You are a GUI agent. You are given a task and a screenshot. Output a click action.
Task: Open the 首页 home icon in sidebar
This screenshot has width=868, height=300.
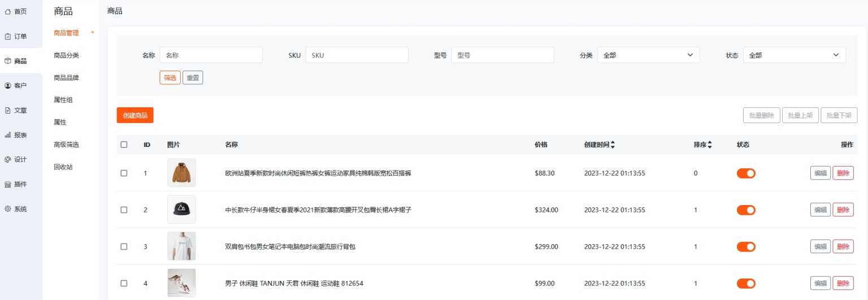click(8, 11)
